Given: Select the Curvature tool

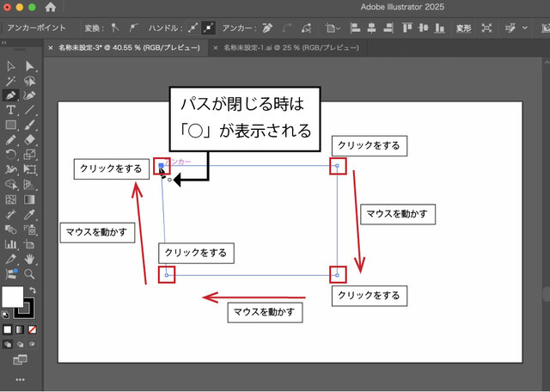Looking at the screenshot, I should 30,95.
